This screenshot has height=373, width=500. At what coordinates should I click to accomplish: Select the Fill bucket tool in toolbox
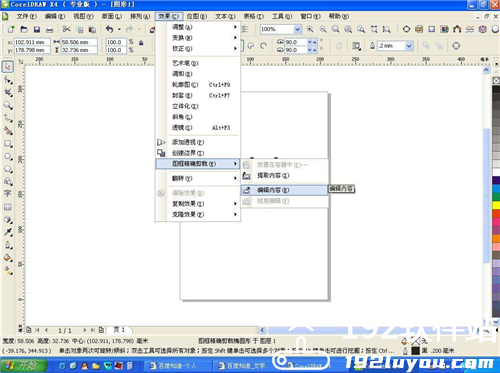click(8, 258)
